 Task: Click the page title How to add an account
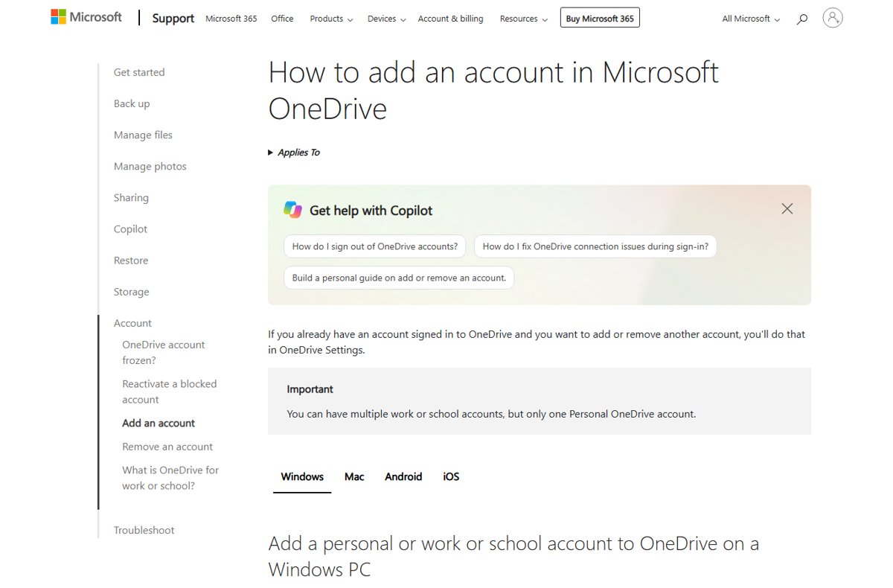click(x=493, y=90)
